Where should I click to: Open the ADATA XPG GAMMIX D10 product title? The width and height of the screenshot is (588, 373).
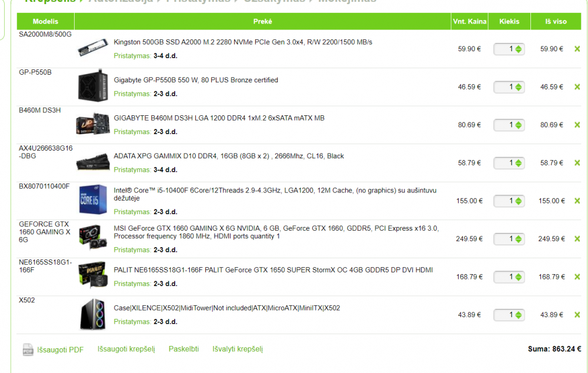[x=229, y=156]
